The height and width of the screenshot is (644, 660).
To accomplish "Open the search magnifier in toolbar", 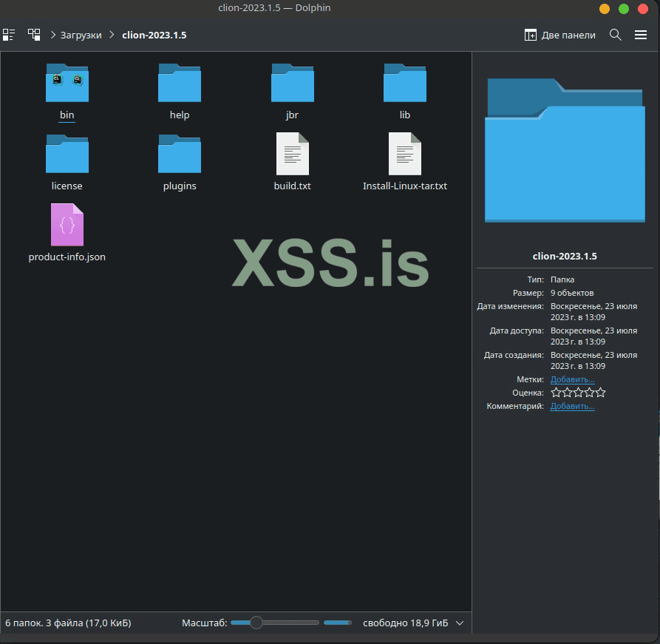I will point(615,35).
